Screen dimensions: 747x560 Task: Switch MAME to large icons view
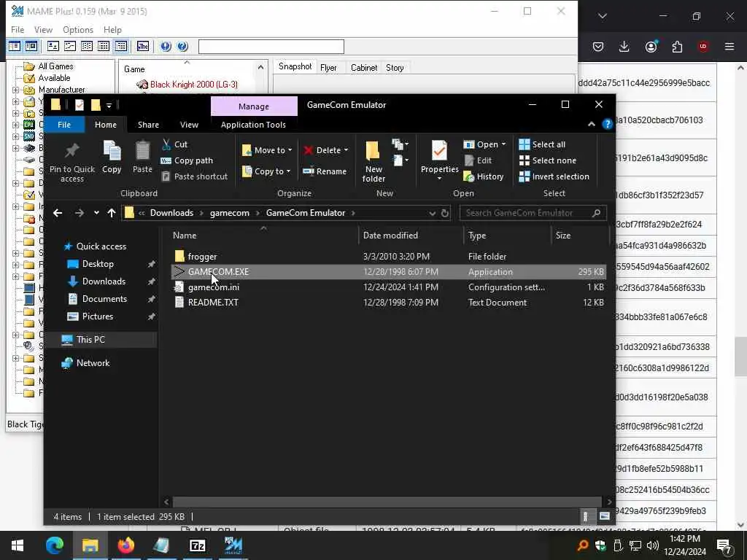[x=53, y=46]
